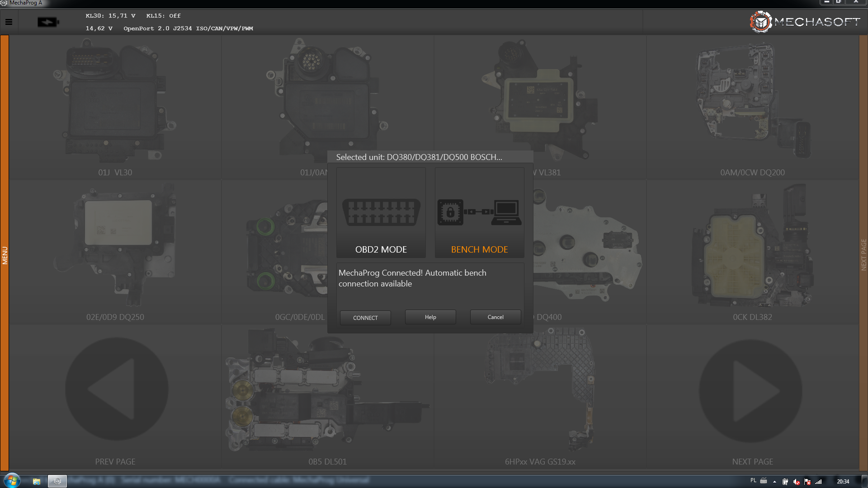Open the hamburger menu icon
This screenshot has height=488, width=868.
(9, 22)
